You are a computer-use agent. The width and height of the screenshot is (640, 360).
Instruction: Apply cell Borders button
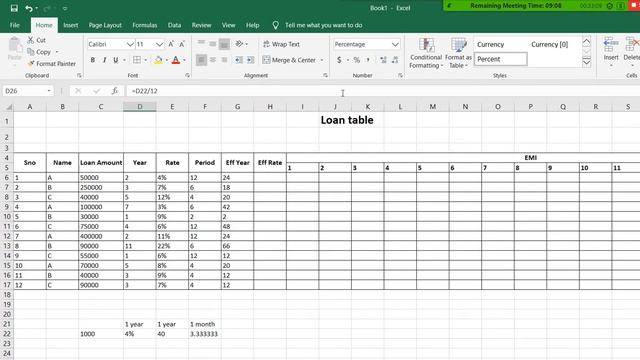coord(137,60)
